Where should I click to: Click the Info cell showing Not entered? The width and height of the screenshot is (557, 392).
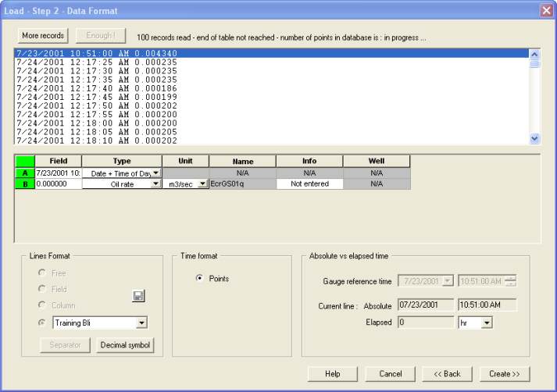[309, 184]
